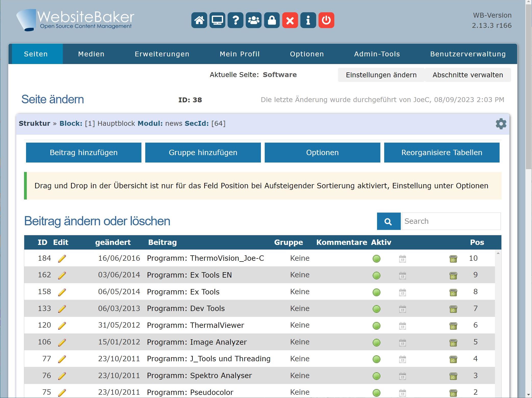Open the users group icon
The width and height of the screenshot is (532, 398).
pos(253,20)
